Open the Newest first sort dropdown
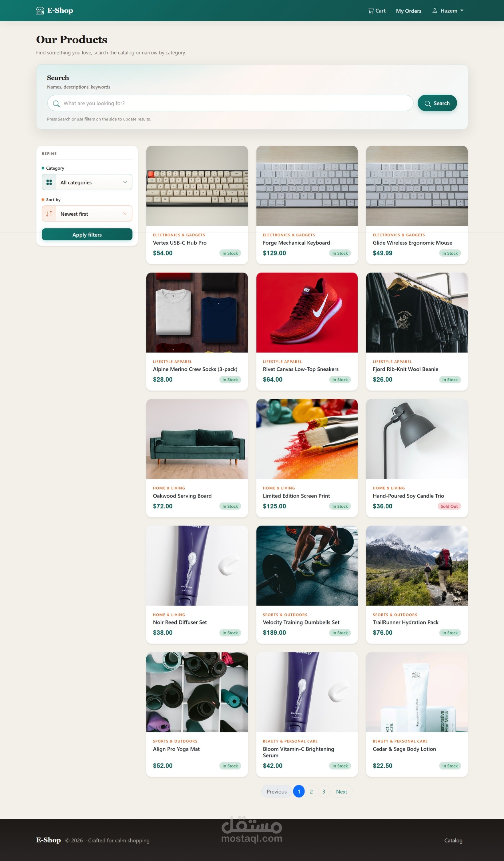The width and height of the screenshot is (504, 861). (x=87, y=214)
